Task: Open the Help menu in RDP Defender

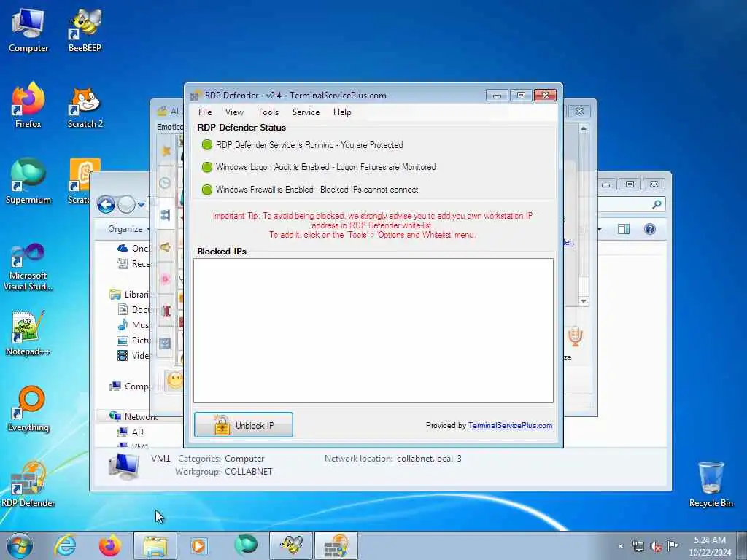Action: [x=342, y=112]
